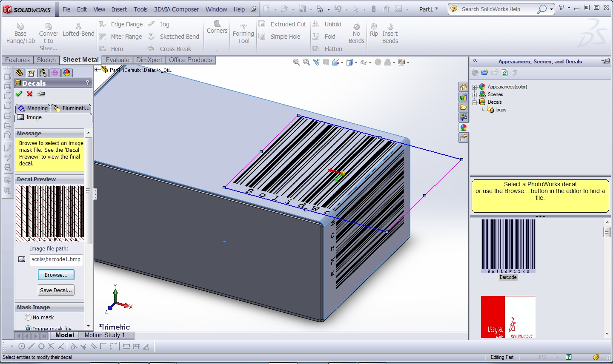Click the Insert Bends tool
Screen dimensions: 613x364
(x=390, y=34)
